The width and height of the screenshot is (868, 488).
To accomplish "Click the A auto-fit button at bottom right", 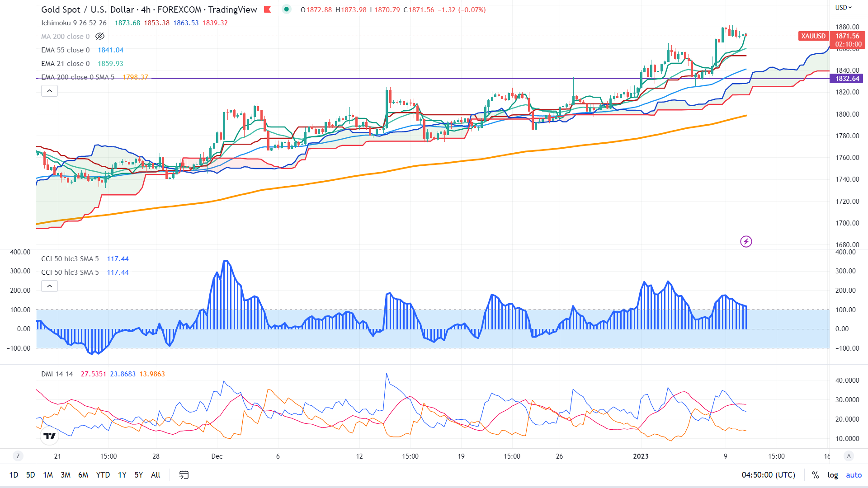I will point(849,456).
